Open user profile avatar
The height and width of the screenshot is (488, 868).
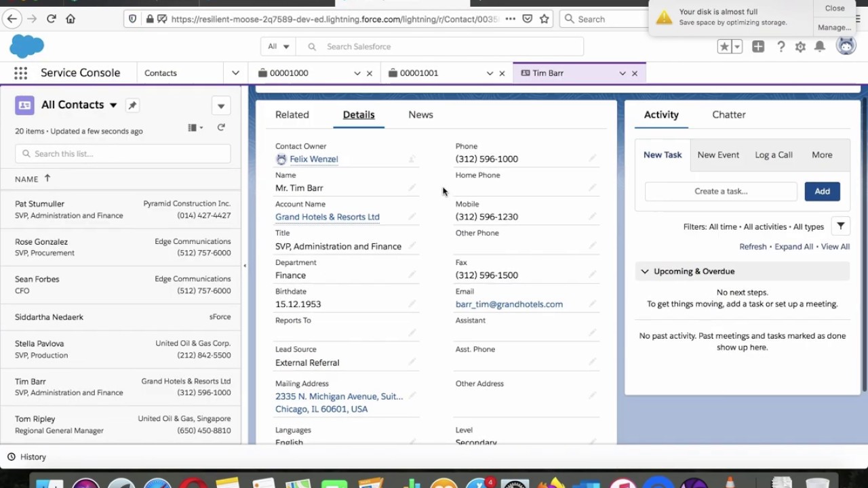coord(846,45)
